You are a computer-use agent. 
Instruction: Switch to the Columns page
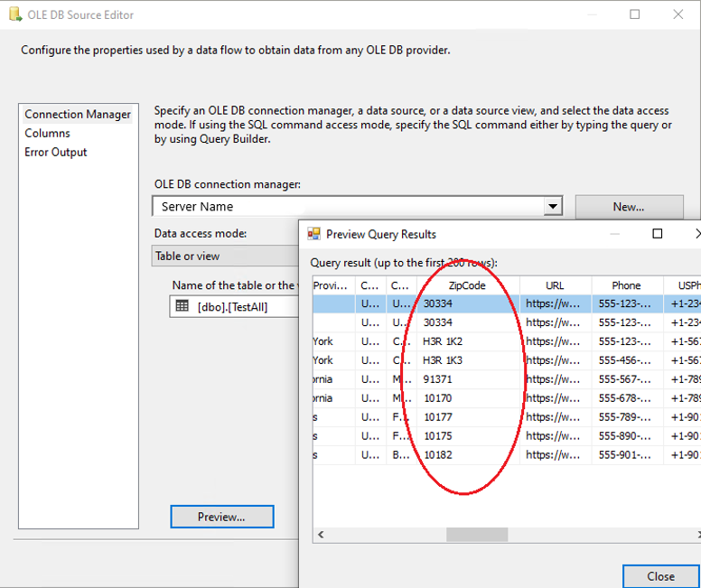coord(47,134)
